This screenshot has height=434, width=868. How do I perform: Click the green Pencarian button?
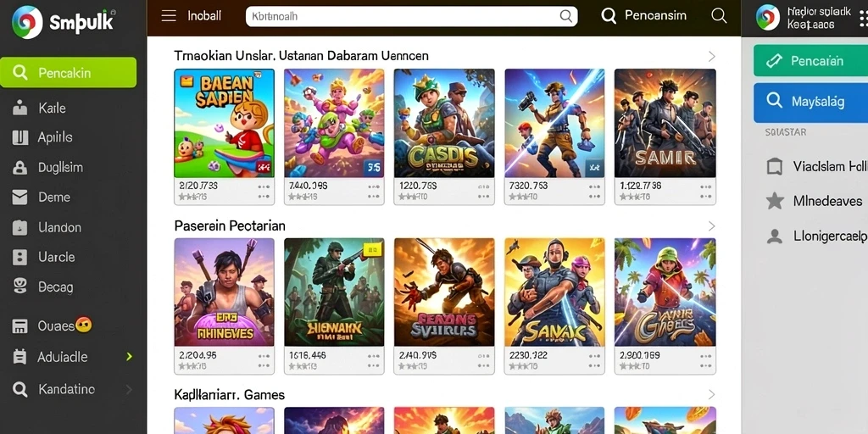tap(810, 60)
